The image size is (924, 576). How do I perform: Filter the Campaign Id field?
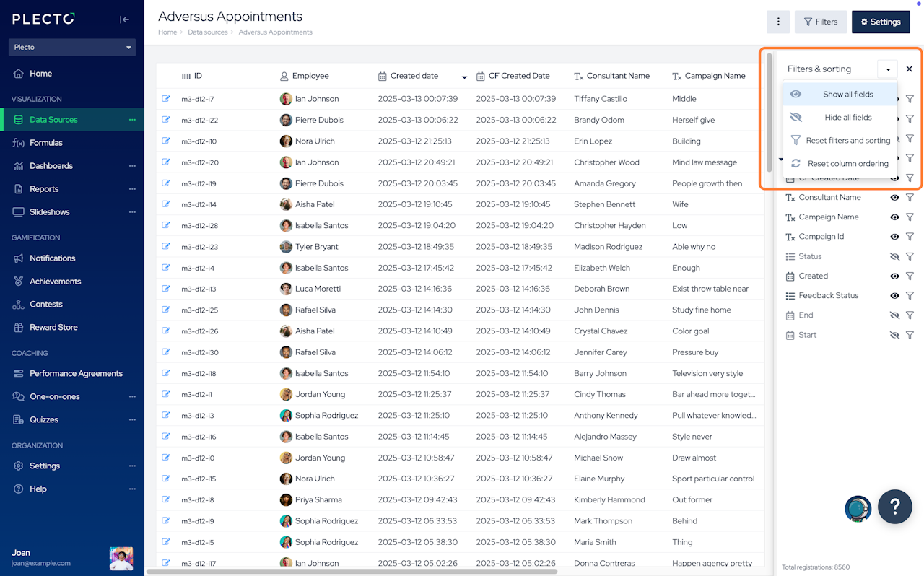(x=910, y=237)
